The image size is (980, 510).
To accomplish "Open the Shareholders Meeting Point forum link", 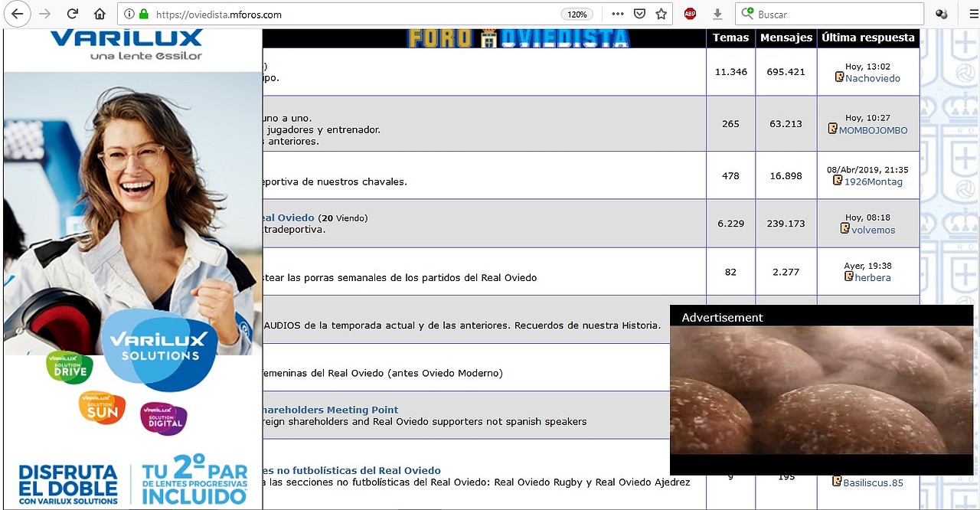I will click(x=331, y=410).
